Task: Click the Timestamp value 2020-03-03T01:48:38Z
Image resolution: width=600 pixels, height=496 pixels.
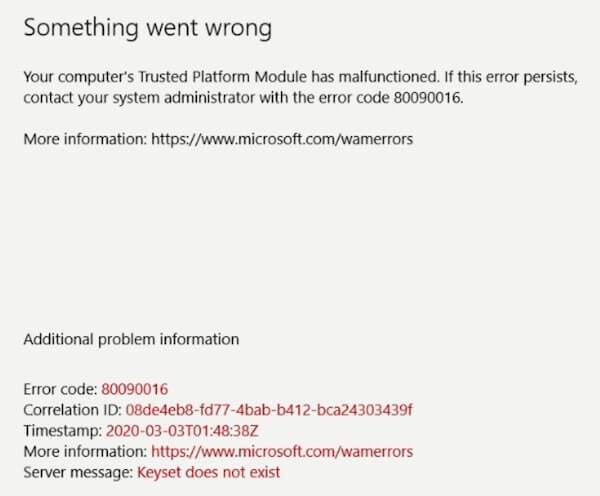Action: [182, 431]
